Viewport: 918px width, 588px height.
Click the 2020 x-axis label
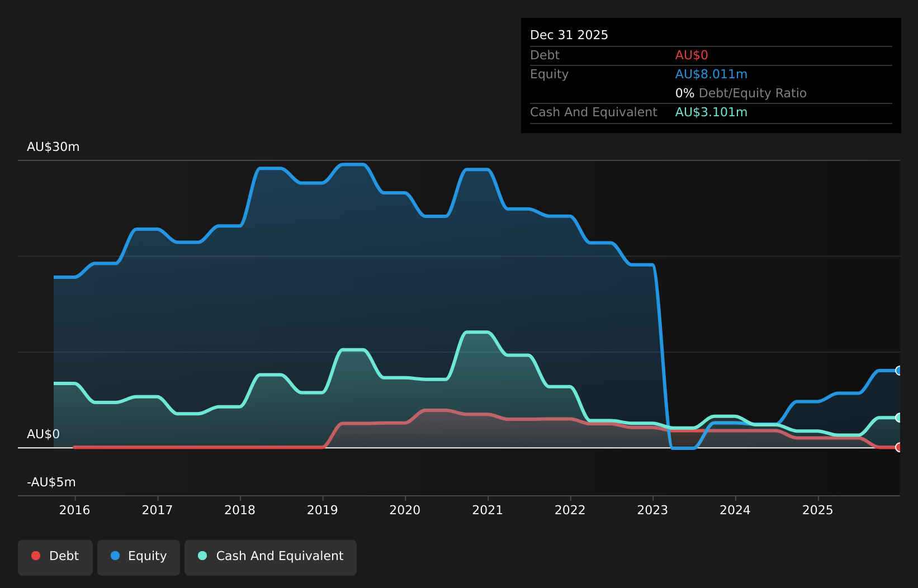click(405, 510)
